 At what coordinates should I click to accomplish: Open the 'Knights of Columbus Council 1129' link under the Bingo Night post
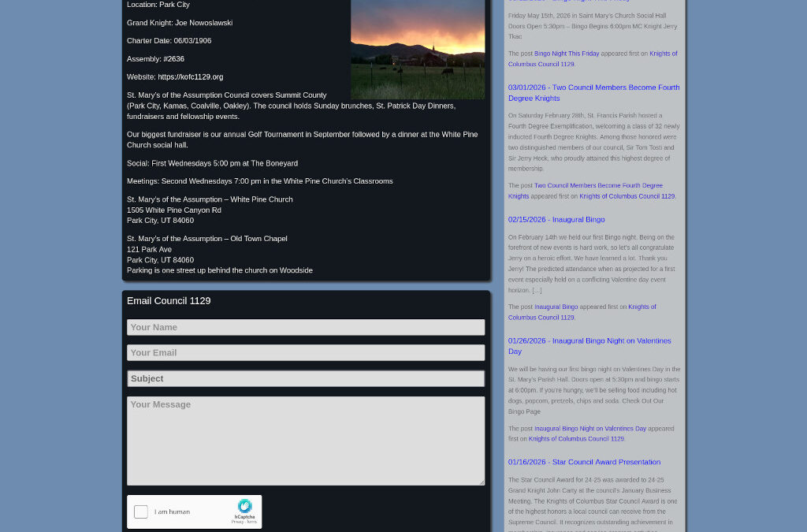point(593,58)
